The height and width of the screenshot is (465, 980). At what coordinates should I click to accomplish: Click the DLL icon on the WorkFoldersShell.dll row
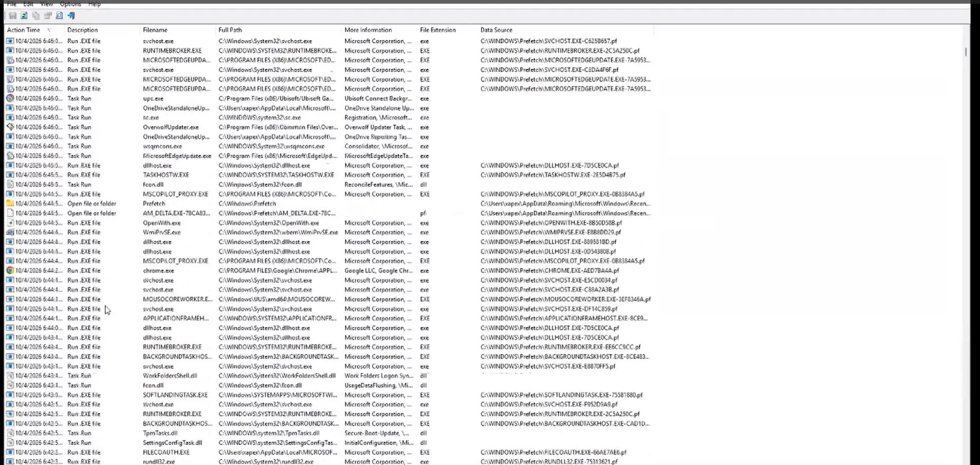click(x=10, y=375)
